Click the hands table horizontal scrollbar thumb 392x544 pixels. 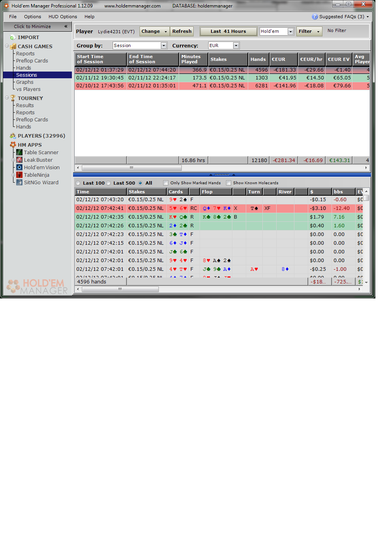[x=120, y=289]
